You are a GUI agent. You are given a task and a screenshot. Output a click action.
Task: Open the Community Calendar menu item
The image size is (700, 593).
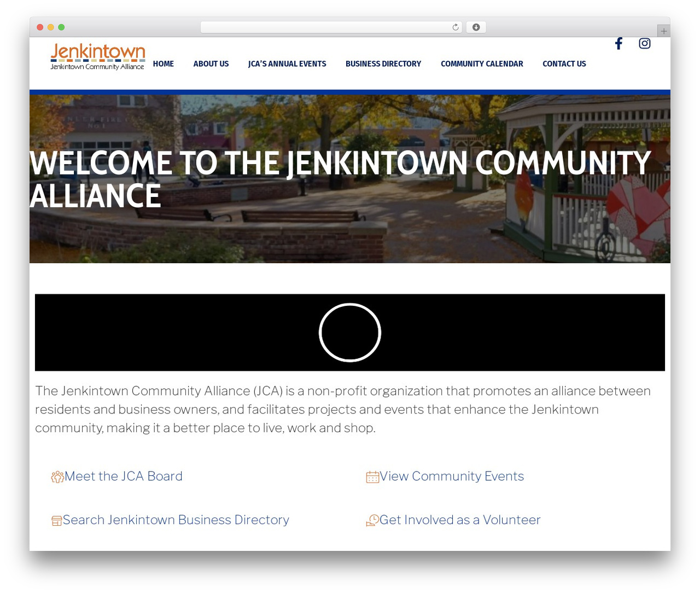point(482,64)
